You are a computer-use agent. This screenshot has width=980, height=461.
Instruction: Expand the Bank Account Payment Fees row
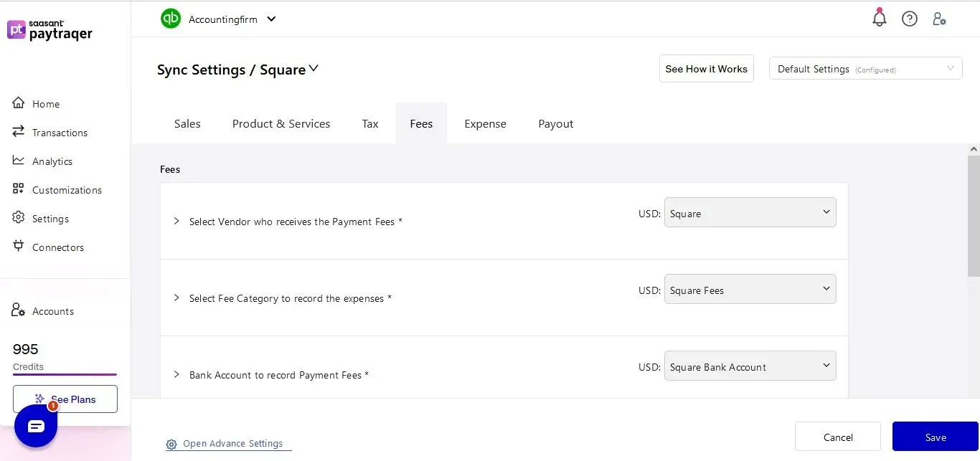pos(176,375)
